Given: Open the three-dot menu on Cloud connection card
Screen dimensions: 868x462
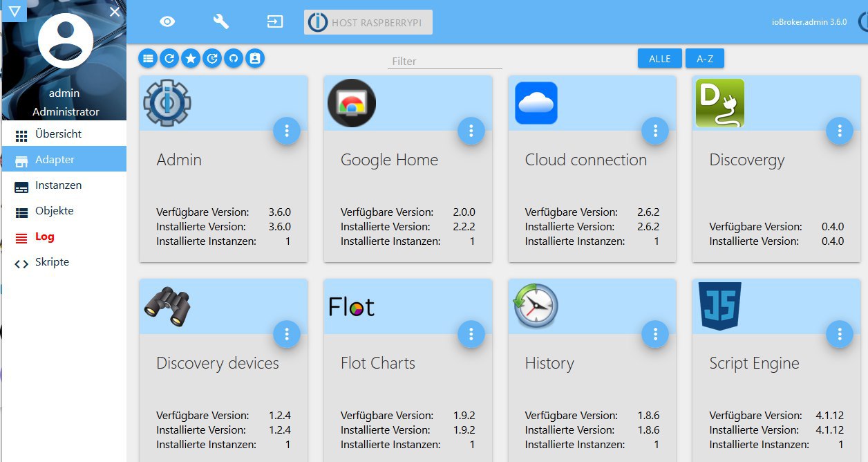Looking at the screenshot, I should click(x=655, y=131).
